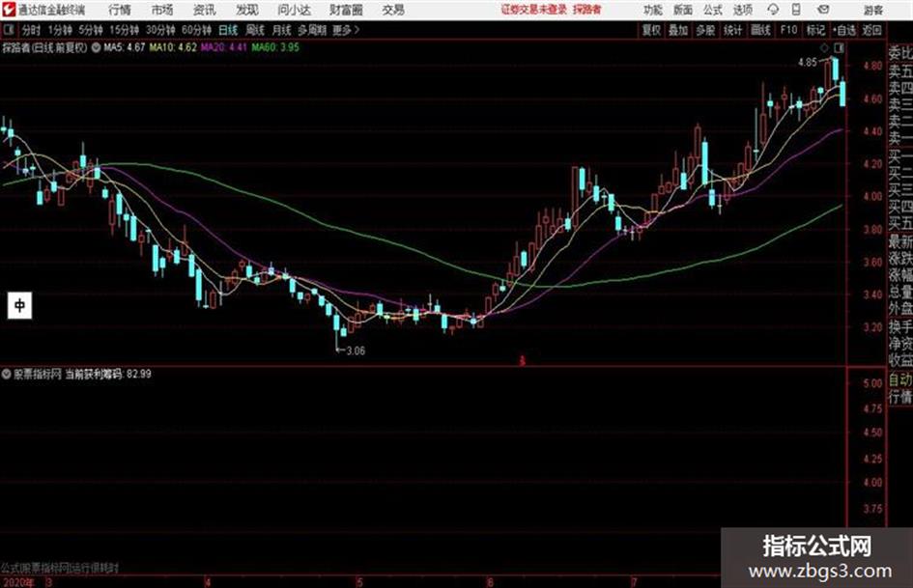
Task: Open the 市场 menu
Action: click(x=162, y=10)
